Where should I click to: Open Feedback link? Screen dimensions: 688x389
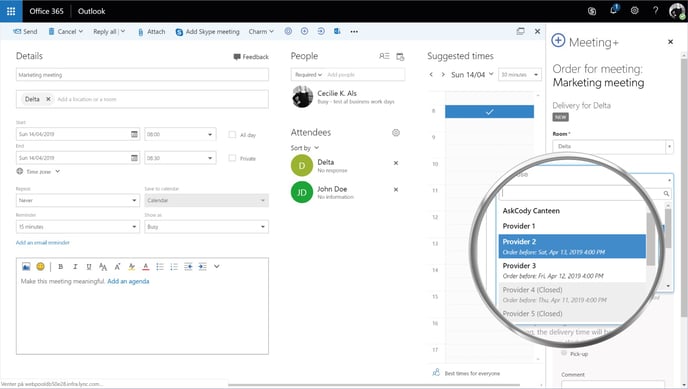pyautogui.click(x=251, y=57)
